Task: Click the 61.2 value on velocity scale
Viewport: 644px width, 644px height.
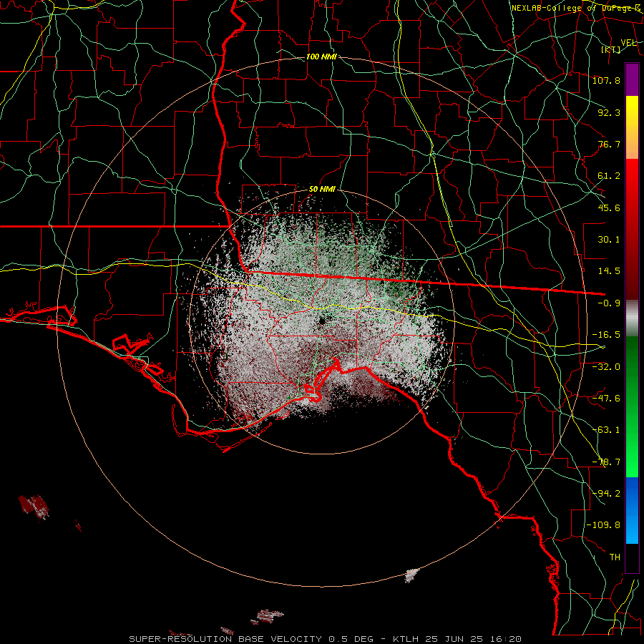Action: click(609, 176)
